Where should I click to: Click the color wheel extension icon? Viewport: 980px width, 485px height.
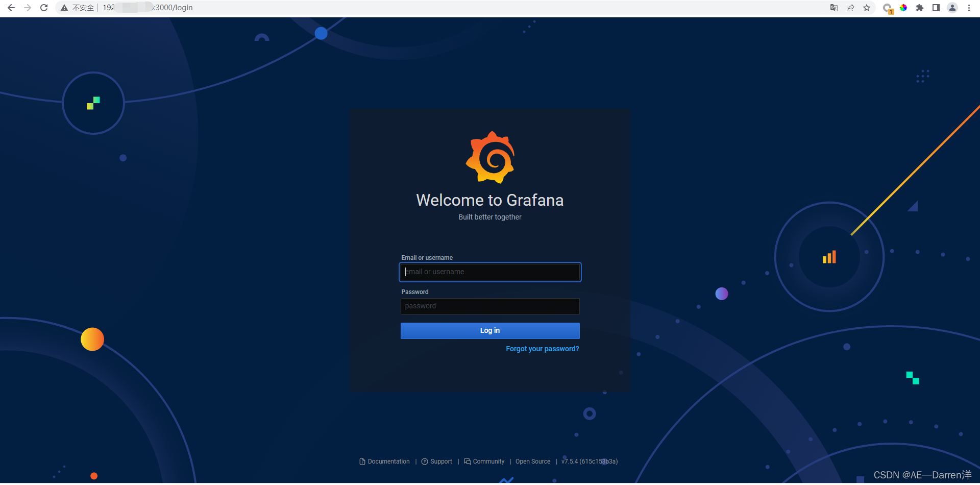(x=903, y=8)
